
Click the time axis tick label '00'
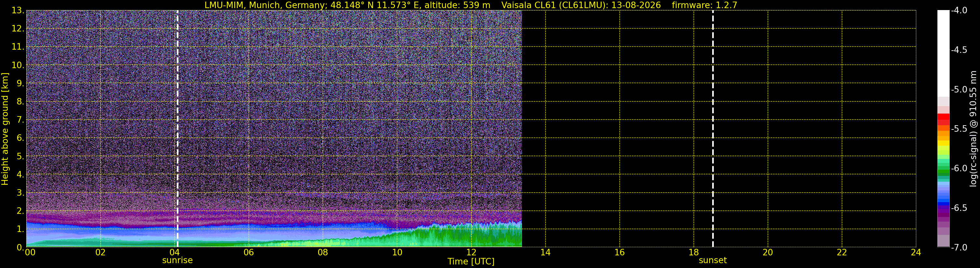[30, 252]
